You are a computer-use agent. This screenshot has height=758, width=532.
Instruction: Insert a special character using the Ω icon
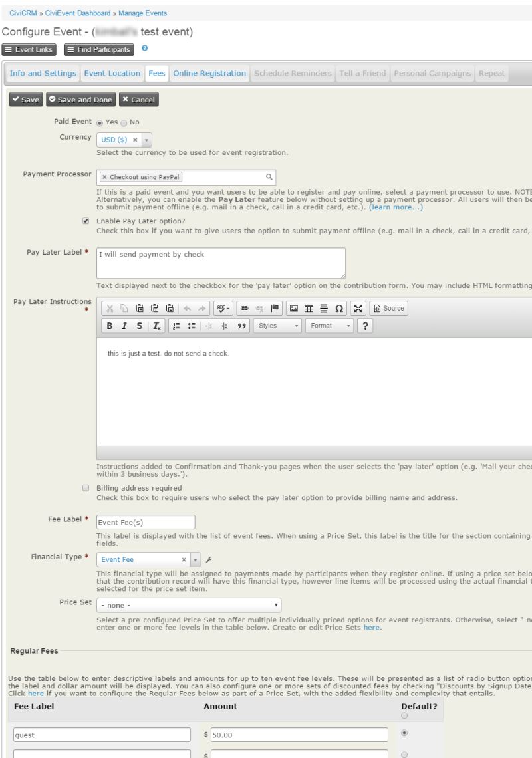tap(338, 308)
